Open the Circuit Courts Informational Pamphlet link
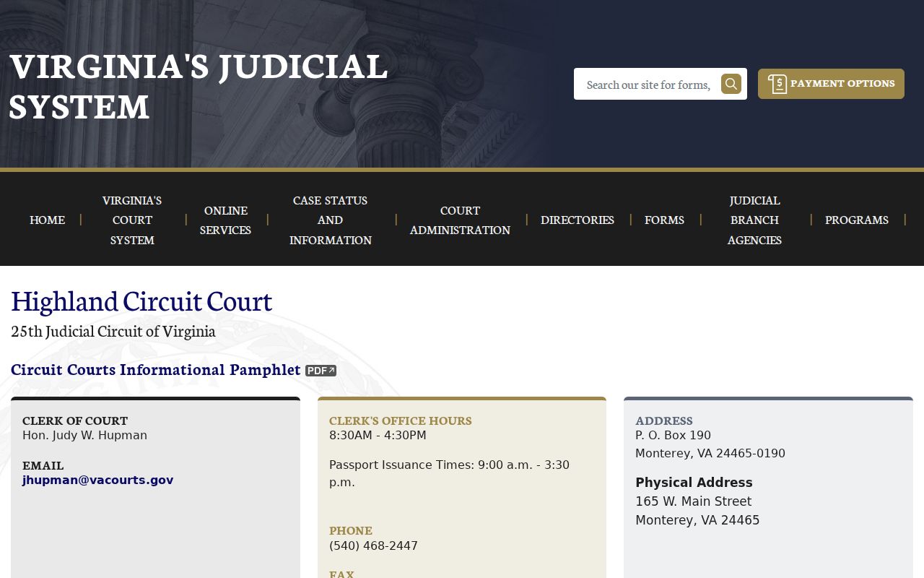 pyautogui.click(x=156, y=369)
